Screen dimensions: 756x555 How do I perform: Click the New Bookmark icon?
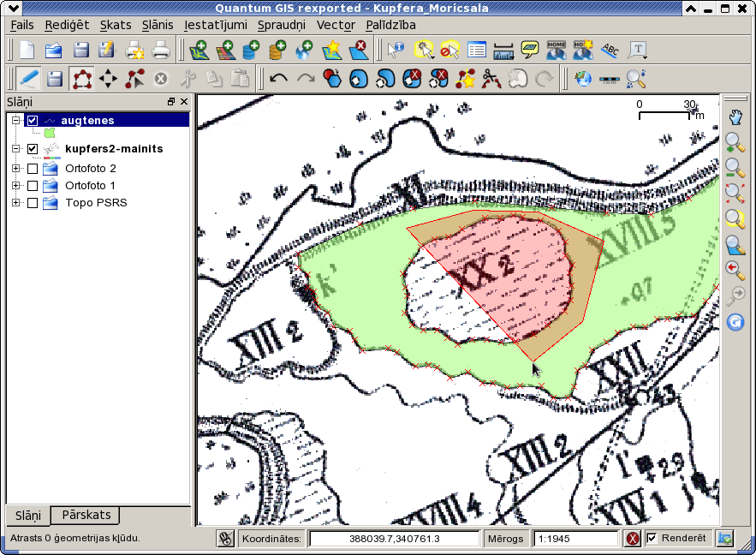(x=583, y=50)
